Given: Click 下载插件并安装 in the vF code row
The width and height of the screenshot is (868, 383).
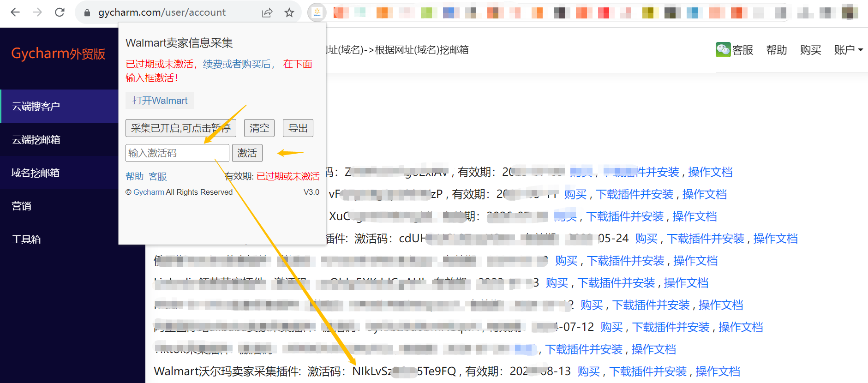Looking at the screenshot, I should pyautogui.click(x=635, y=194).
